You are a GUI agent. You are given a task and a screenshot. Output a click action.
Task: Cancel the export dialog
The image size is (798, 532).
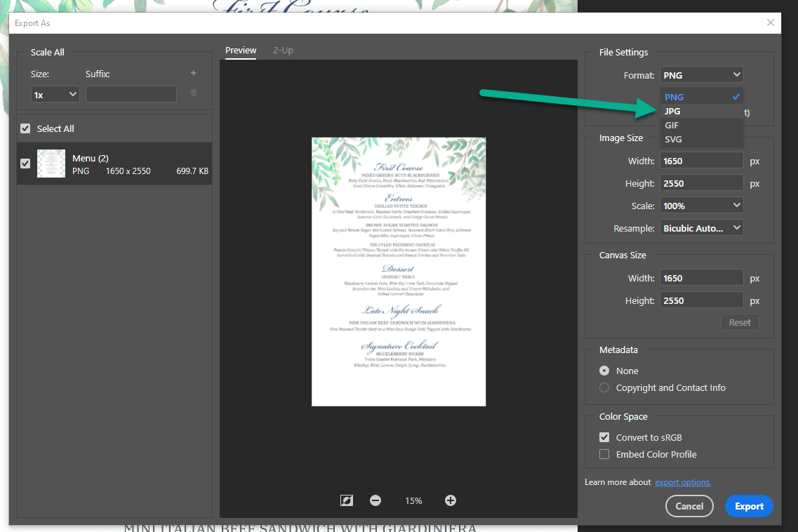click(x=689, y=506)
